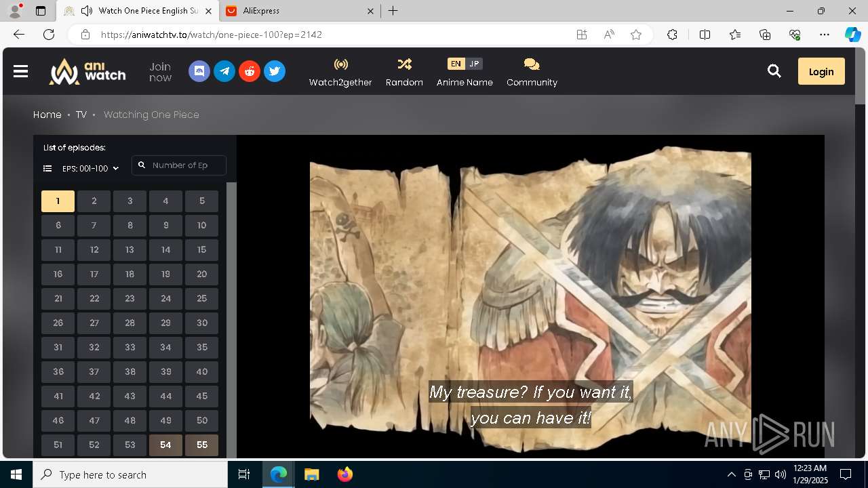
Task: Open the notification center
Action: (x=846, y=474)
